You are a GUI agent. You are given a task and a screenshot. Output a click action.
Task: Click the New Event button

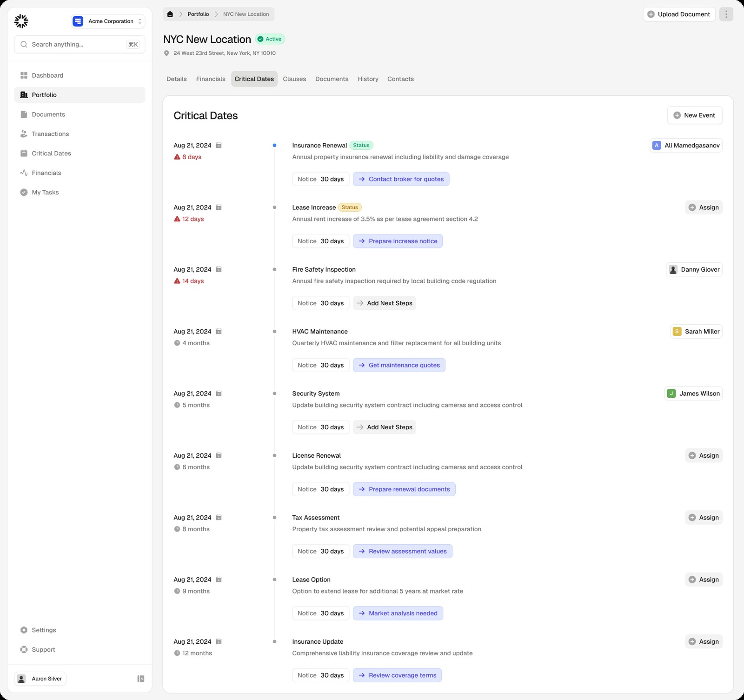pyautogui.click(x=695, y=115)
